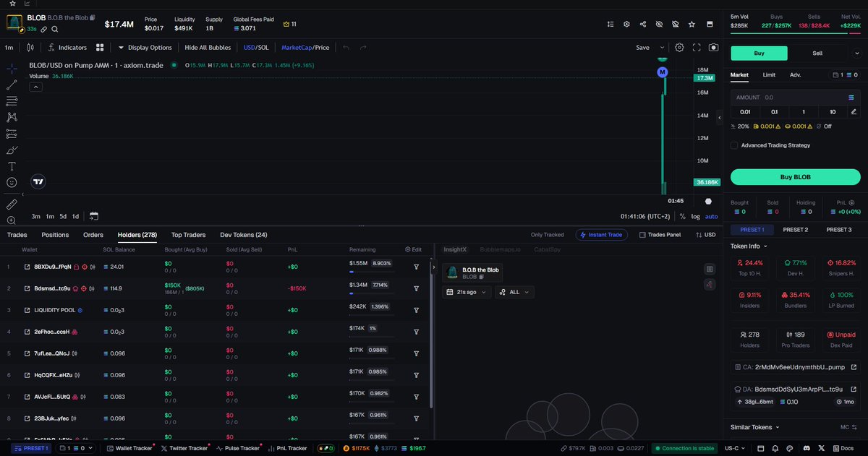The image size is (868, 456).
Task: Select the chart zoom-in tool
Action: click(x=12, y=220)
